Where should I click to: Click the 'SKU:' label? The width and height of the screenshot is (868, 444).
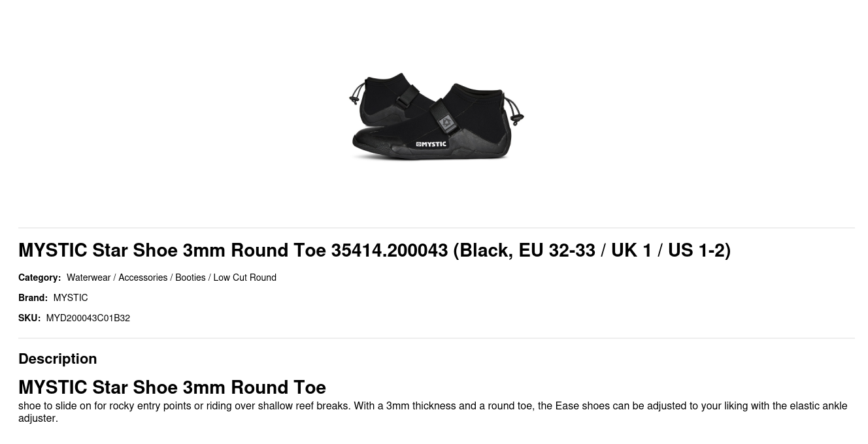tap(29, 318)
